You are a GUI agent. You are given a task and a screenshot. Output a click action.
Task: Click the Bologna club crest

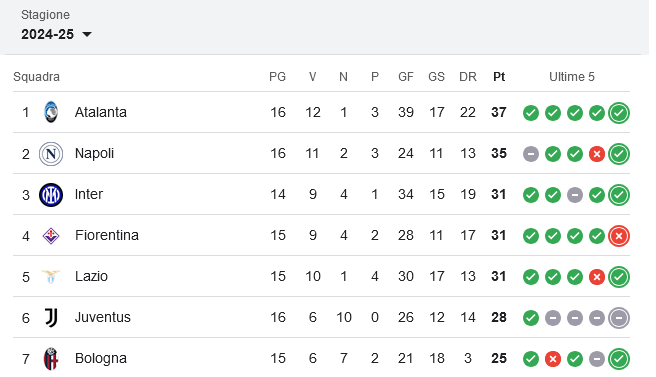click(x=51, y=359)
